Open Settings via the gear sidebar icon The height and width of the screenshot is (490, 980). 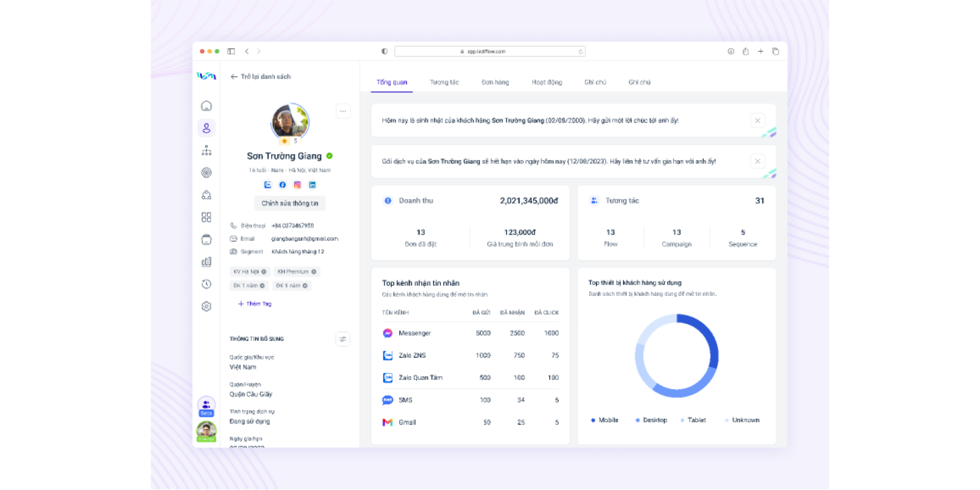(x=206, y=306)
